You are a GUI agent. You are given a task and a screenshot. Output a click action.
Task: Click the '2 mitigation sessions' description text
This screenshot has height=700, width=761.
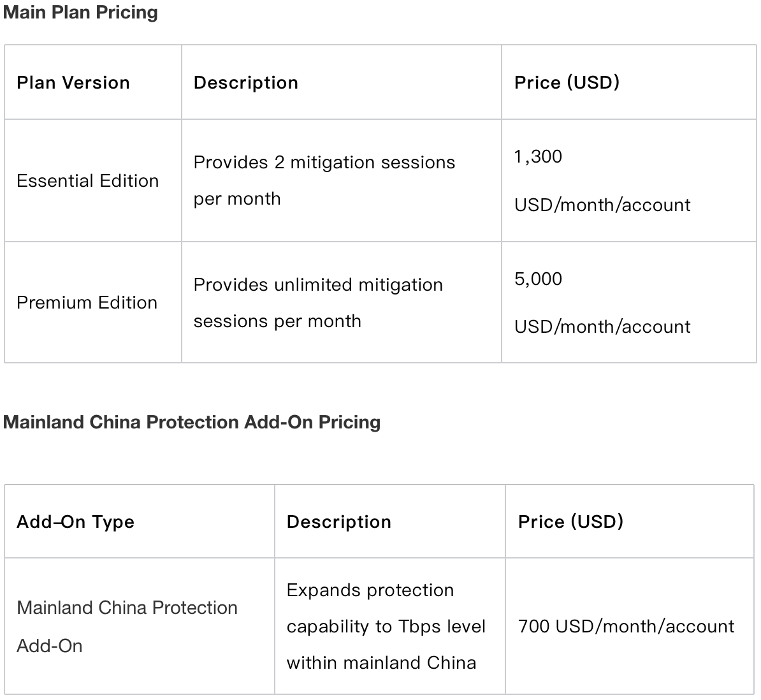(x=324, y=163)
